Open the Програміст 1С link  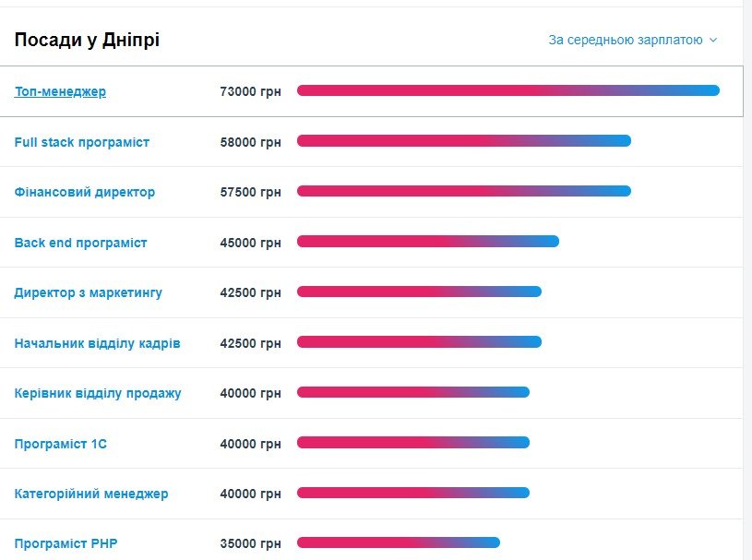pyautogui.click(x=61, y=444)
